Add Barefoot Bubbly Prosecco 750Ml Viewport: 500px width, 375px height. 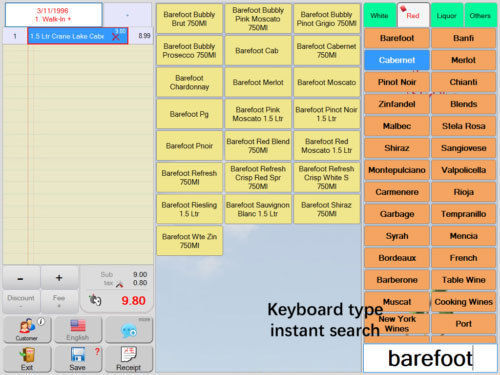tap(189, 51)
